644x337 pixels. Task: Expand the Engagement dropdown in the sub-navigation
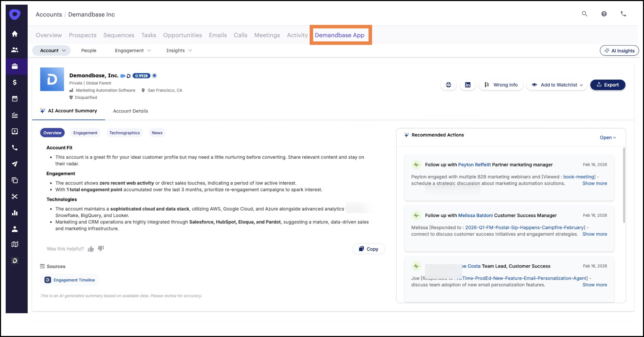pos(133,50)
